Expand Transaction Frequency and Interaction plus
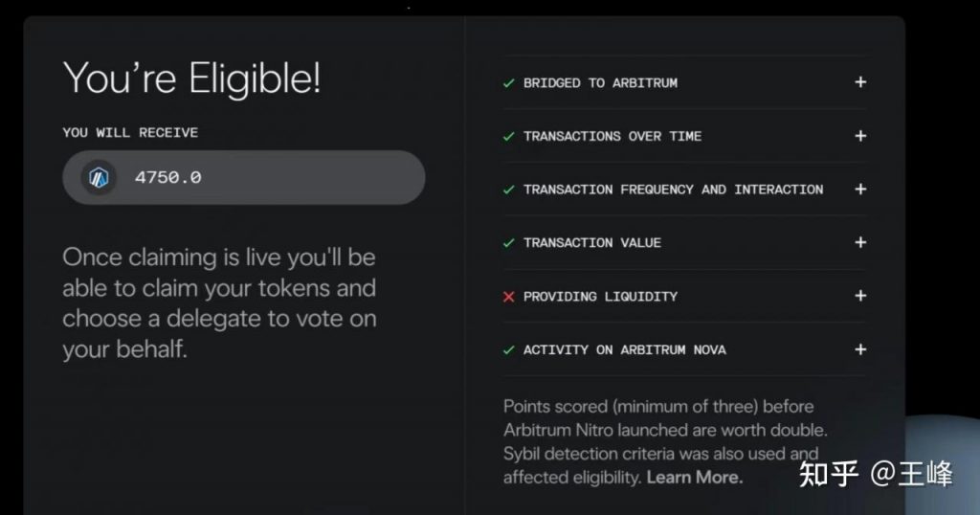Screen dimensions: 980x515 [x=860, y=189]
